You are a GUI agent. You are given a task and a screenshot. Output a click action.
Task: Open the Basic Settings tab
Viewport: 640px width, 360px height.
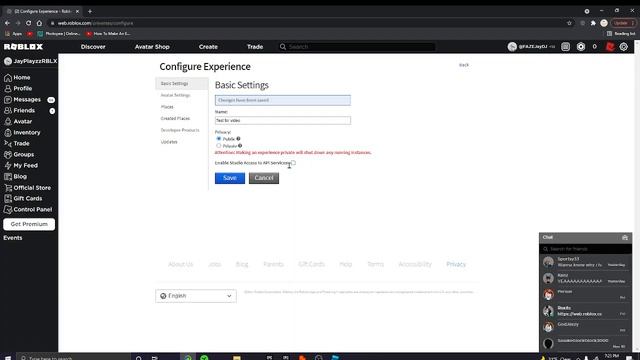(182, 84)
